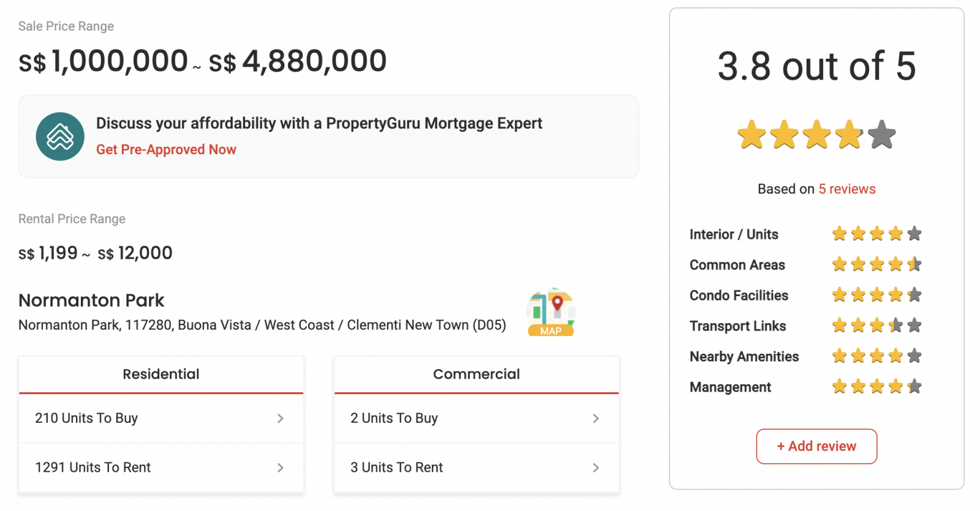This screenshot has height=511, width=980.
Task: Open the MAP location icon
Action: (x=551, y=312)
